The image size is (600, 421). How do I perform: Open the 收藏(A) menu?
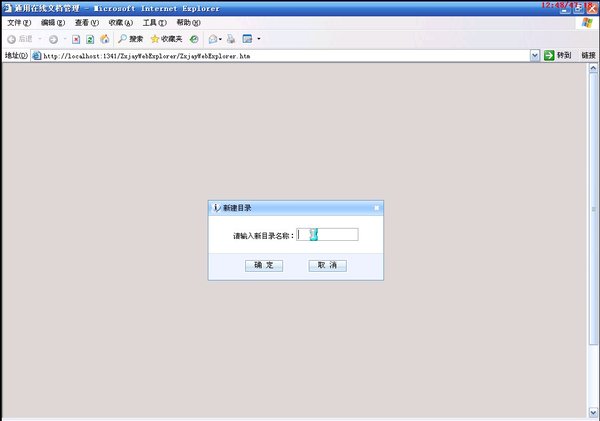[121, 23]
